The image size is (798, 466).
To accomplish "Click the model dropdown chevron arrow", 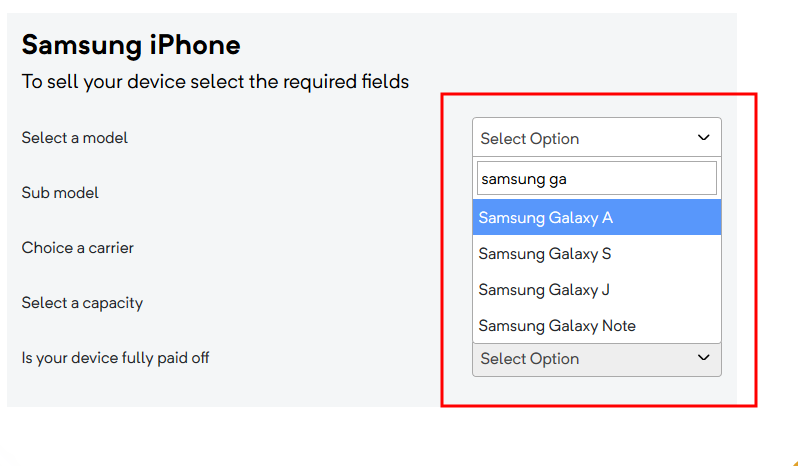I will 703,138.
